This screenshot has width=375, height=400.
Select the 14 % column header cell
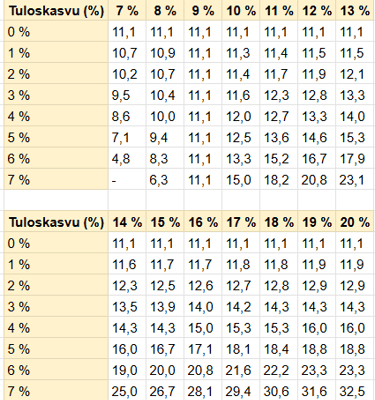(127, 222)
